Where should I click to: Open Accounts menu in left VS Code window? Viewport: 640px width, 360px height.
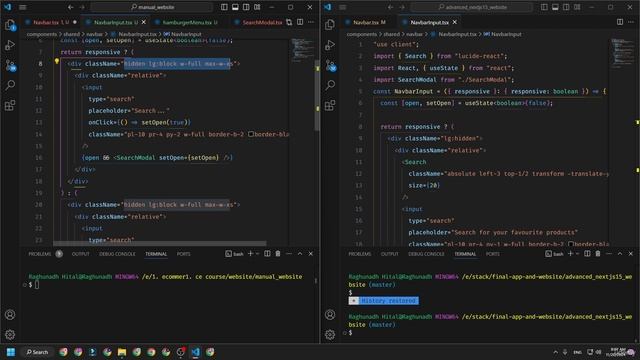pos(10,315)
